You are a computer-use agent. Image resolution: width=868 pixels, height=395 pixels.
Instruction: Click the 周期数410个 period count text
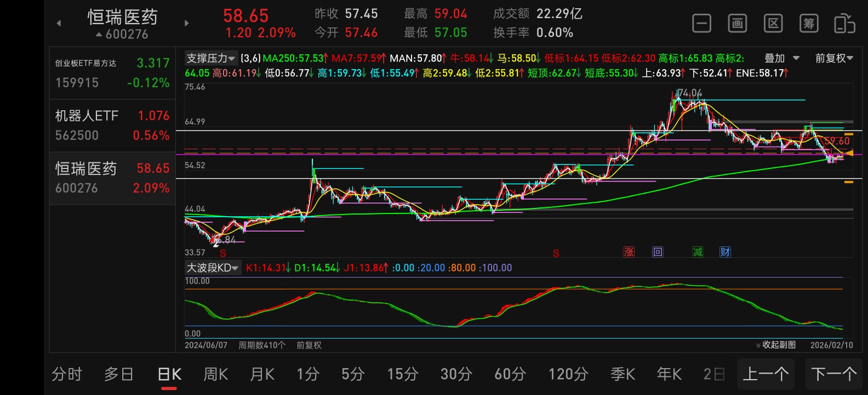262,345
